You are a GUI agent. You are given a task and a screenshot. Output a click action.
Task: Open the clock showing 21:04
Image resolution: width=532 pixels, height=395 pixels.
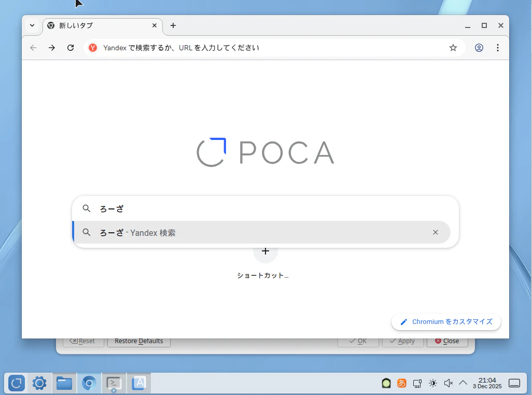point(487,383)
